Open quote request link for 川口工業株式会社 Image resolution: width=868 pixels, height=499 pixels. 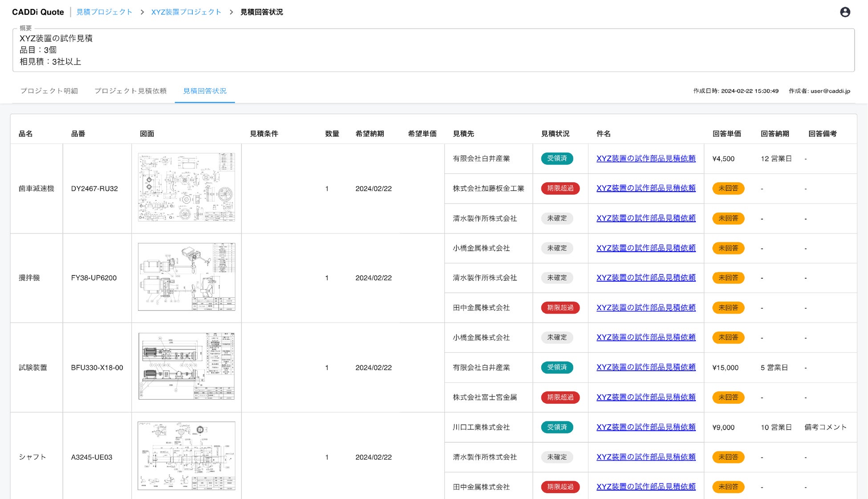(645, 427)
